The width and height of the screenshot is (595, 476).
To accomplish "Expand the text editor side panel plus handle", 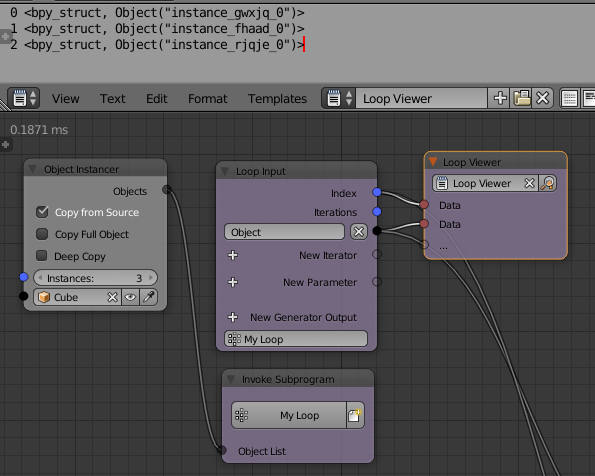I will click(5, 37).
